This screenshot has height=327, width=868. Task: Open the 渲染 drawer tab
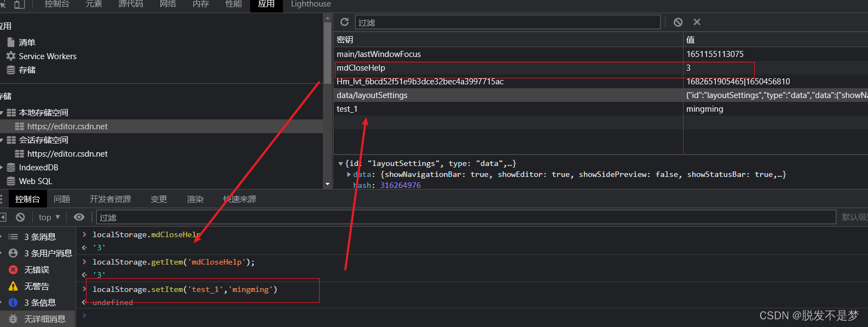point(195,199)
